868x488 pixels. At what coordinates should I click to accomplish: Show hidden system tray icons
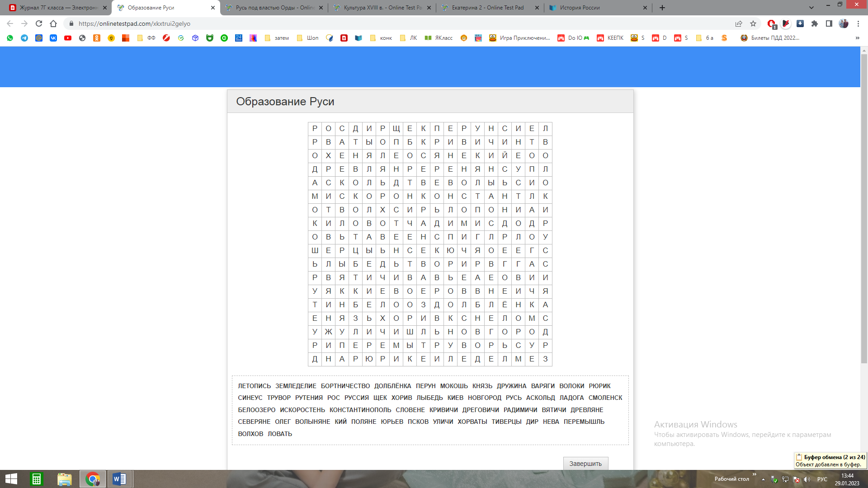(763, 479)
